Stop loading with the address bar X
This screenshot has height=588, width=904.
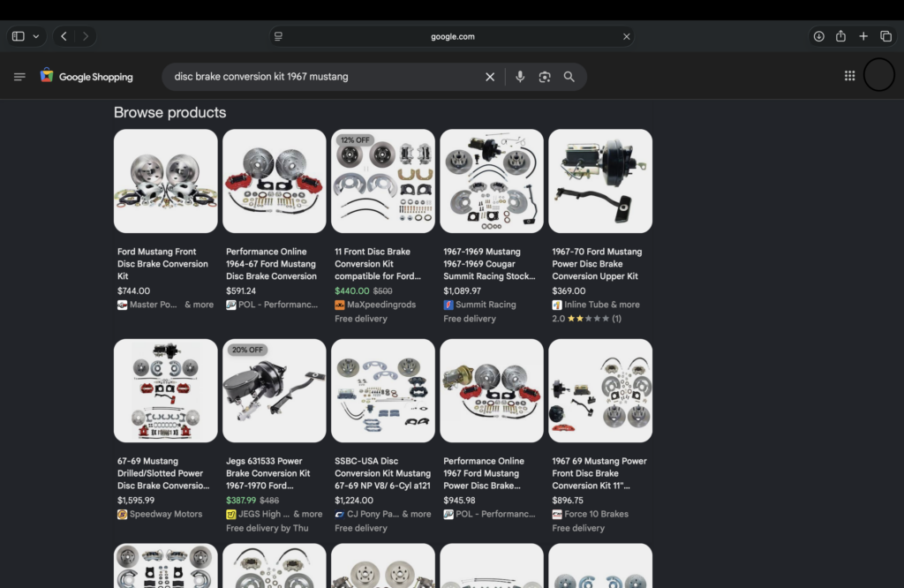627,36
